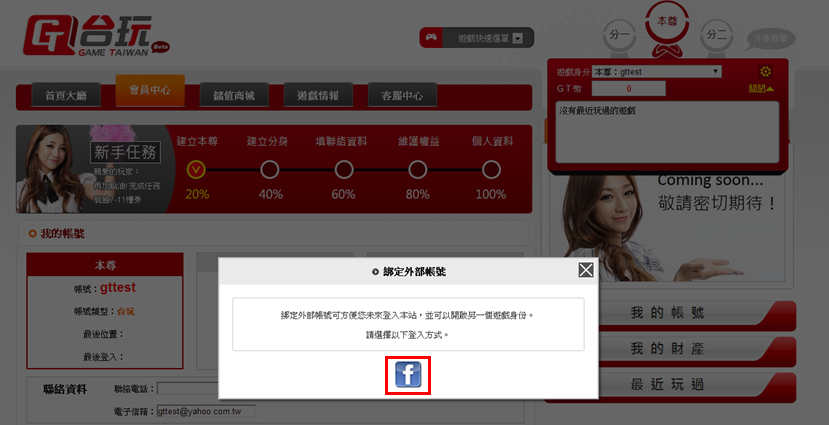Viewport: 829px width, 425px height.
Task: Click the 20% 建立本尊 progress marker
Action: point(196,170)
